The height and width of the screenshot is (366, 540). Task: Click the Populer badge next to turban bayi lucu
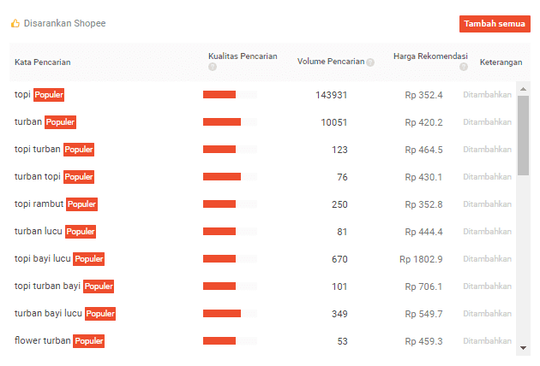point(100,314)
